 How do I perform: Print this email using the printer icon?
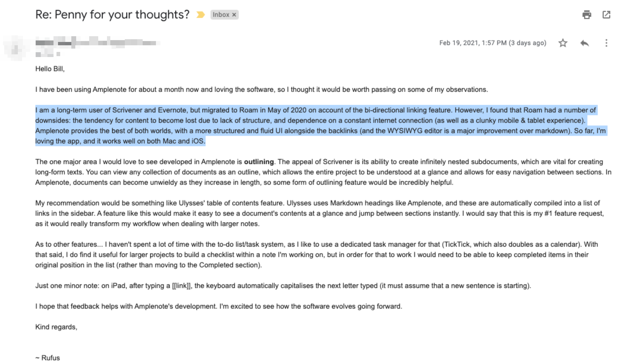pyautogui.click(x=587, y=14)
